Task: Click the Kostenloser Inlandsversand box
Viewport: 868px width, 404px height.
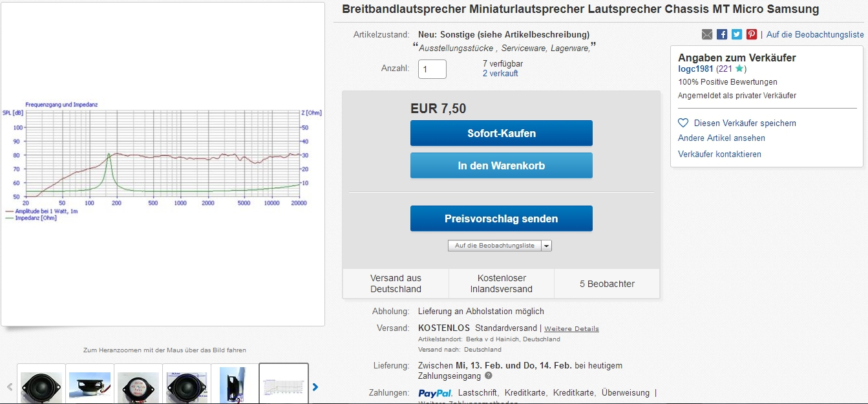Action: [x=502, y=284]
